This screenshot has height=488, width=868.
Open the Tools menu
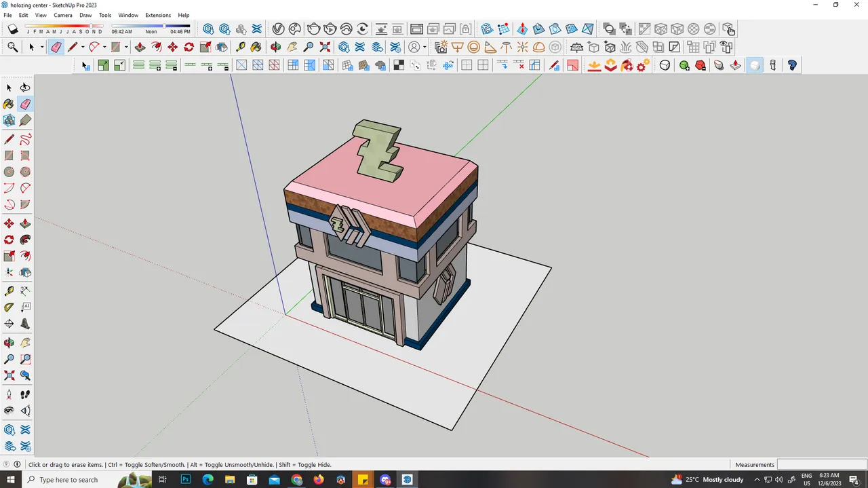click(105, 15)
